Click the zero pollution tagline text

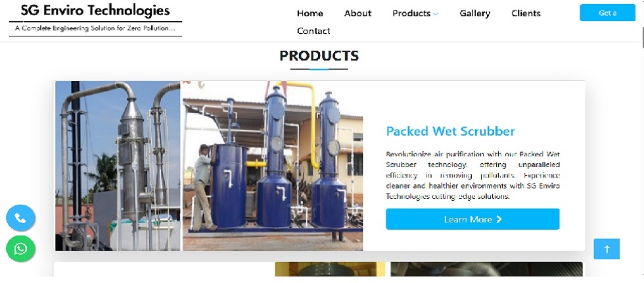(x=95, y=28)
